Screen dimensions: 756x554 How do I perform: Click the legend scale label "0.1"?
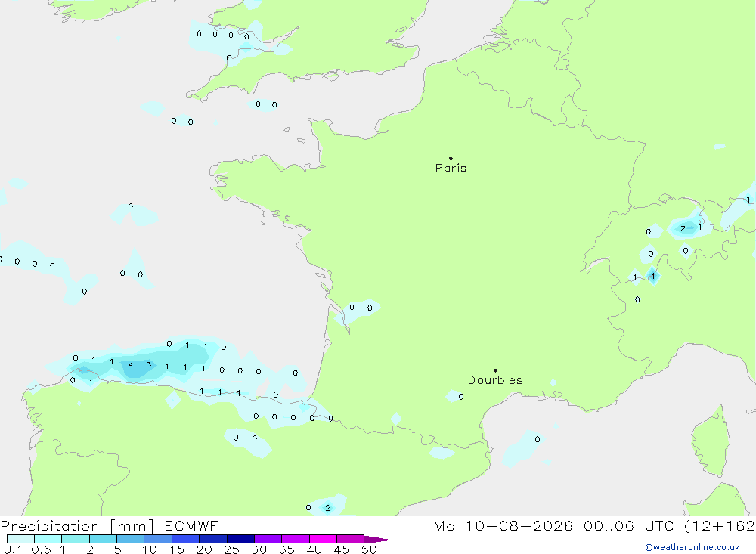click(x=13, y=549)
